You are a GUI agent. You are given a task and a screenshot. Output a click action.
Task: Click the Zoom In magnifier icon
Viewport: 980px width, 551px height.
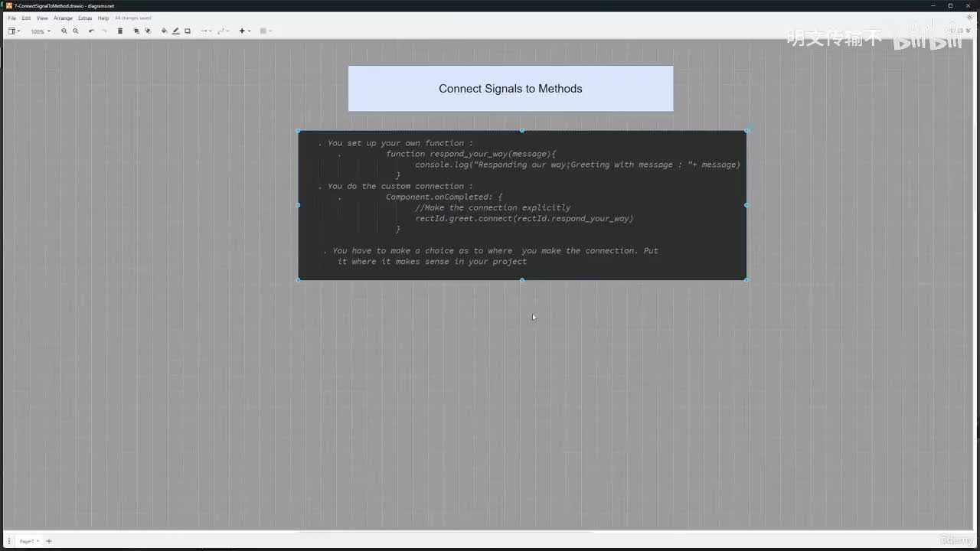pyautogui.click(x=64, y=31)
